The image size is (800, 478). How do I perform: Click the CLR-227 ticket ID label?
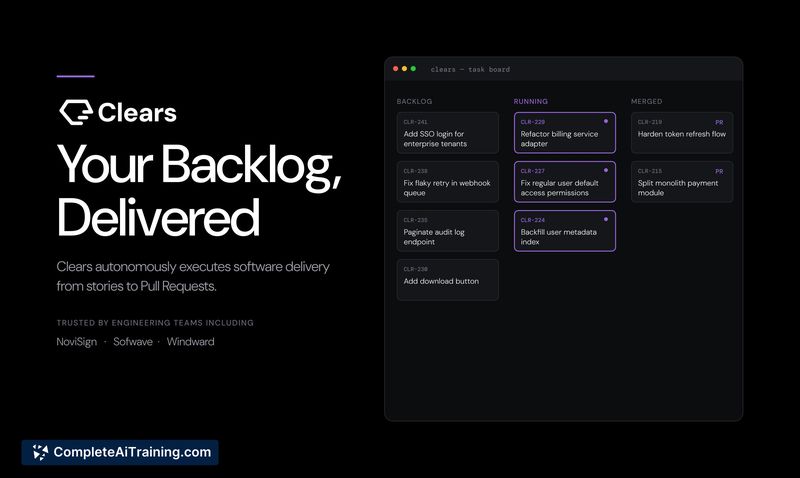tap(533, 171)
